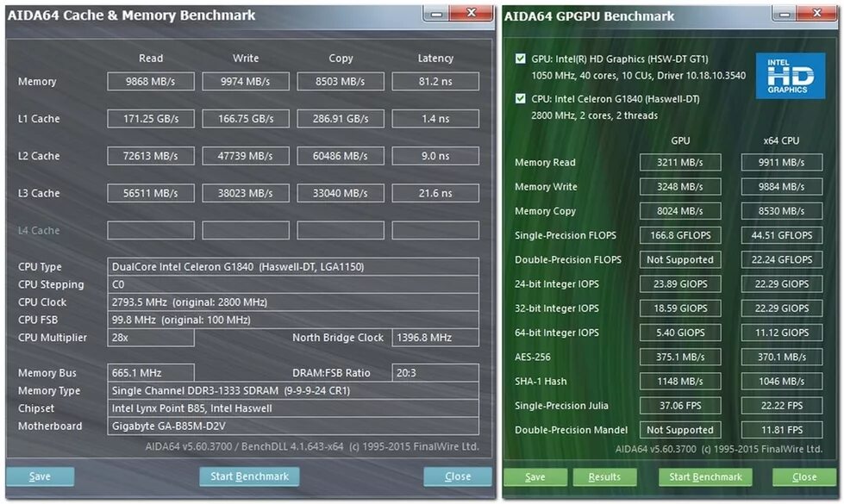
Task: Click GPU SHA-1 Hash 1148 MB/s value
Action: [x=680, y=382]
